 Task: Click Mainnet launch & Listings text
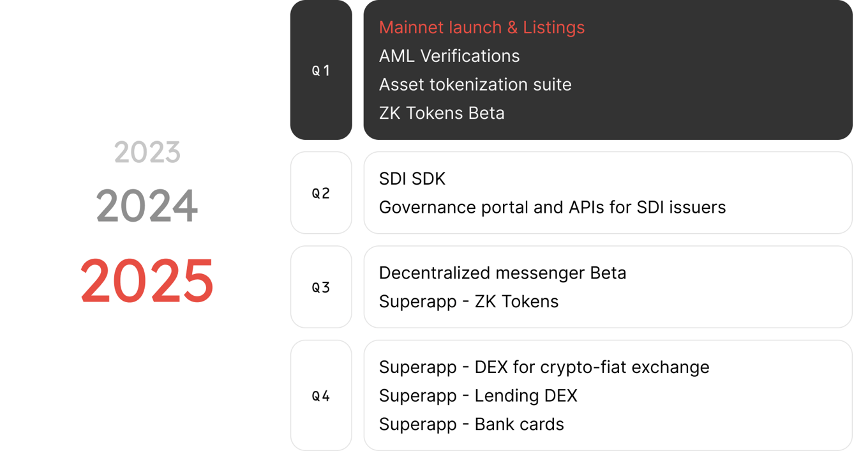pos(482,27)
